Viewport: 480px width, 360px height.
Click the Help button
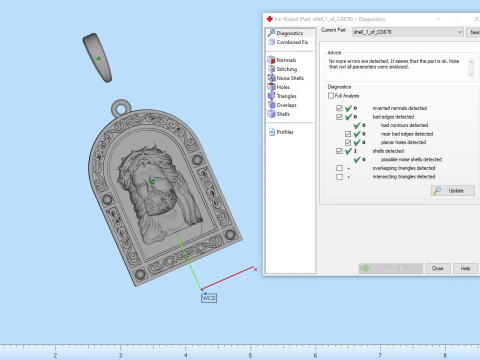tap(465, 268)
